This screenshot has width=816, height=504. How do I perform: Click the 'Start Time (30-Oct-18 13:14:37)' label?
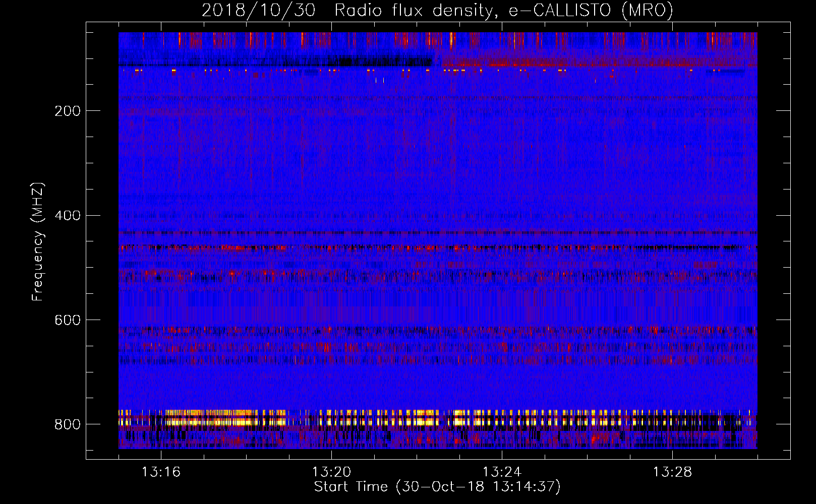coord(437,487)
